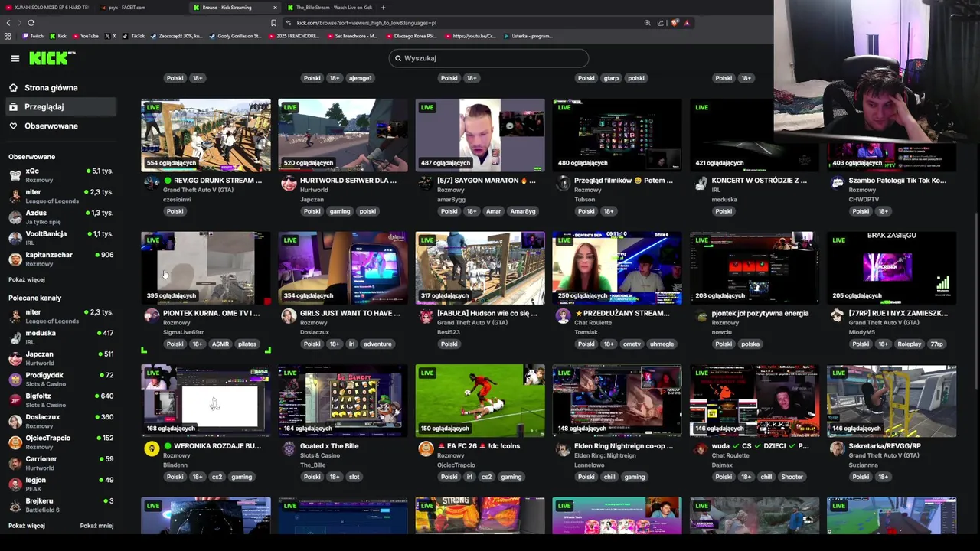980x551 pixels.
Task: Open Azdus channel in sidebar
Action: [x=61, y=217]
